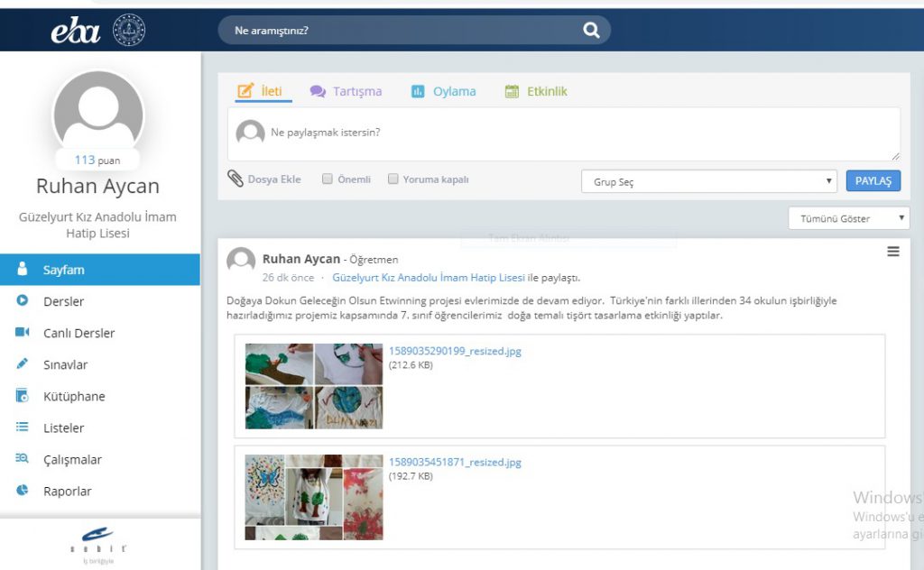Mark the post as Önemli
The image size is (924, 570).
(328, 179)
